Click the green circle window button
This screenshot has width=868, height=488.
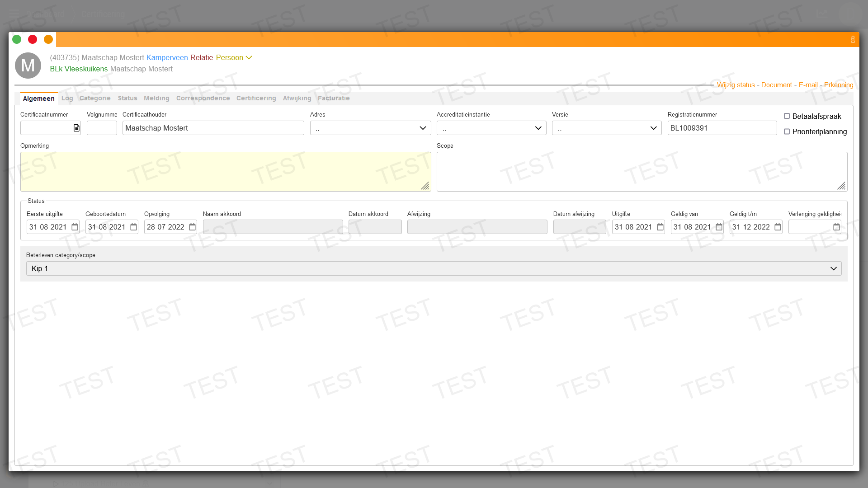(x=17, y=39)
